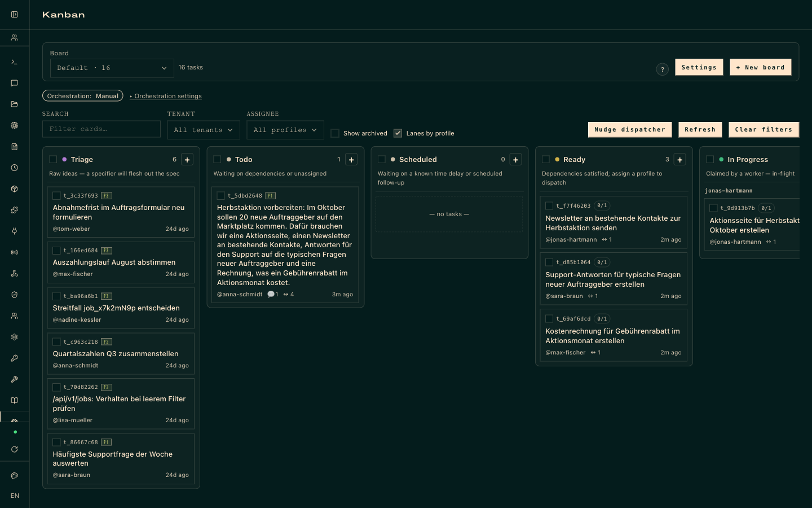Open the open-book docs icon in sidebar
This screenshot has height=508, width=812.
[15, 401]
